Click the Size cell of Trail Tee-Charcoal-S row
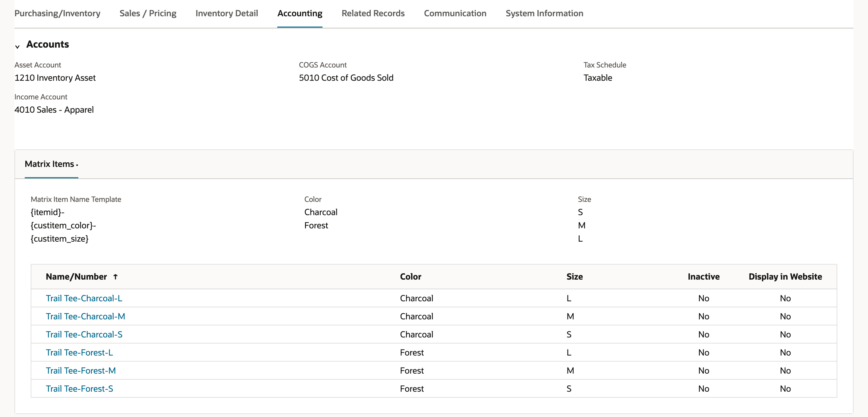This screenshot has width=868, height=417. pyautogui.click(x=569, y=334)
